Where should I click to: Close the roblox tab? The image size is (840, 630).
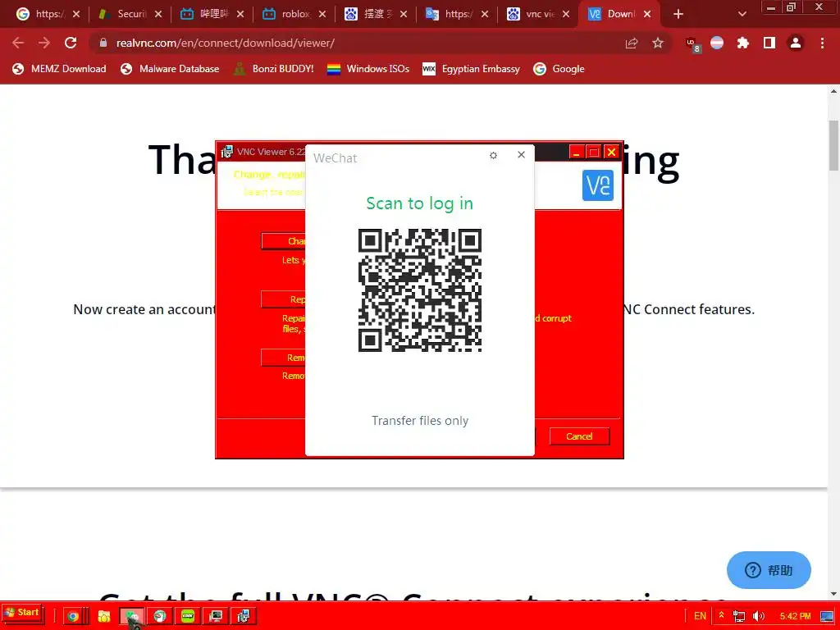(x=322, y=14)
